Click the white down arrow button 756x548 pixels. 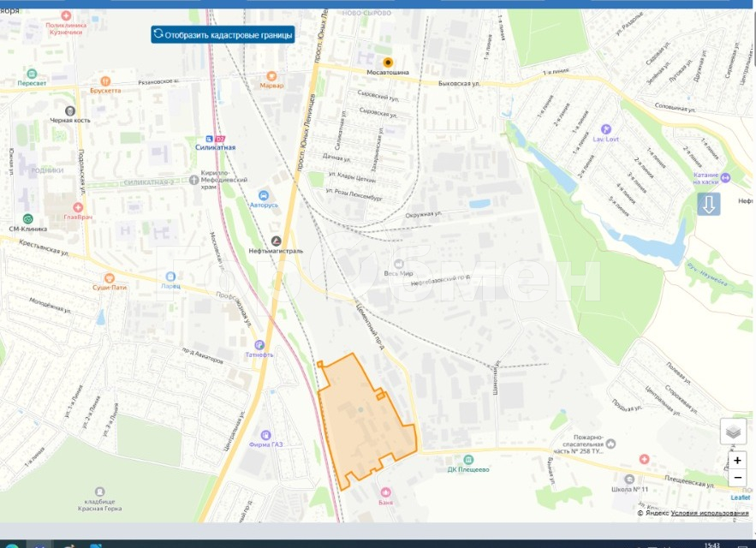(708, 205)
